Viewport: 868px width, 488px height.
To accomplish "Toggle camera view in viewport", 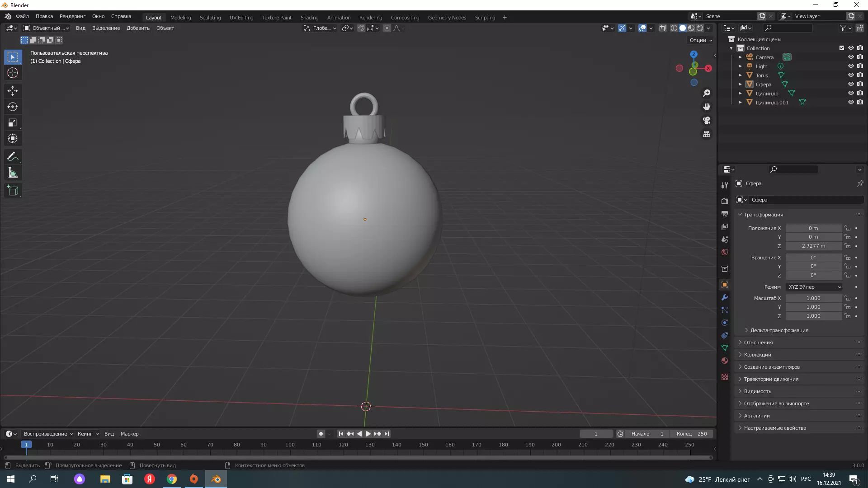I will click(x=707, y=121).
